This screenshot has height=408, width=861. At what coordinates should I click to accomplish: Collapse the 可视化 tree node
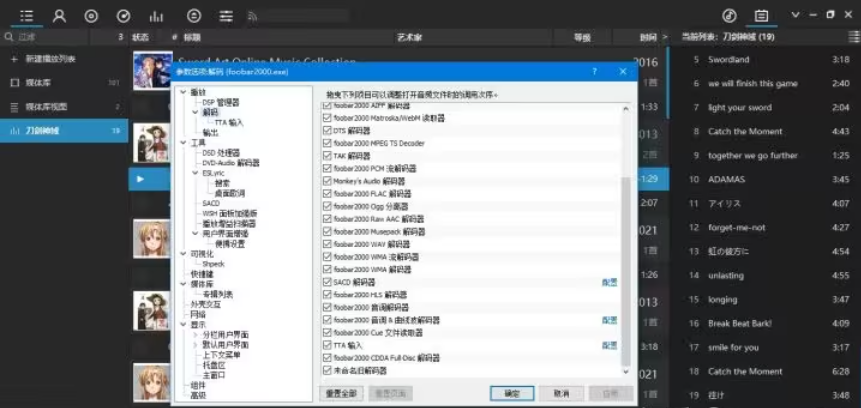[183, 254]
